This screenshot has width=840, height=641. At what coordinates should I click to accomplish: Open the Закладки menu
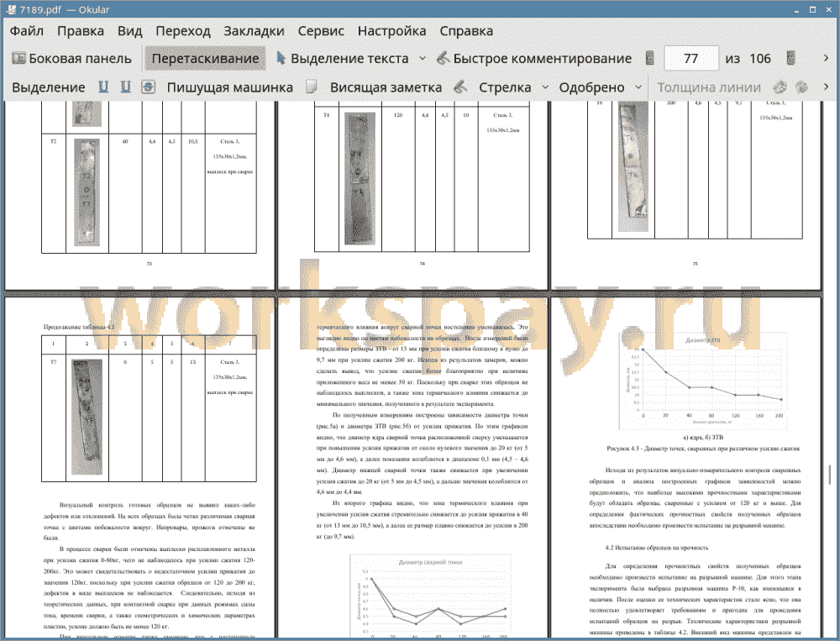tap(254, 31)
